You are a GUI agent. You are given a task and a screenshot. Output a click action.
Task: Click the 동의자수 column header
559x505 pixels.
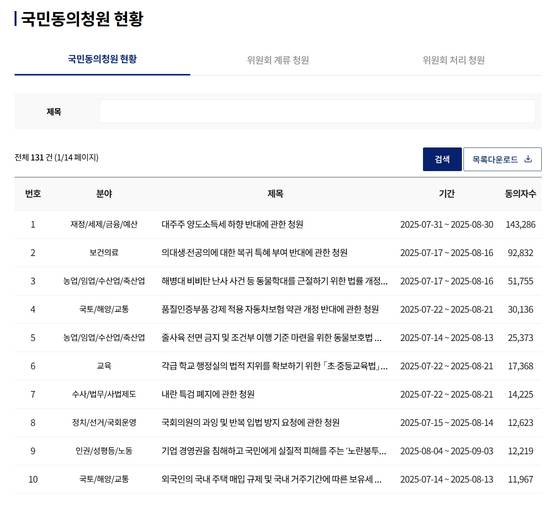pos(520,194)
